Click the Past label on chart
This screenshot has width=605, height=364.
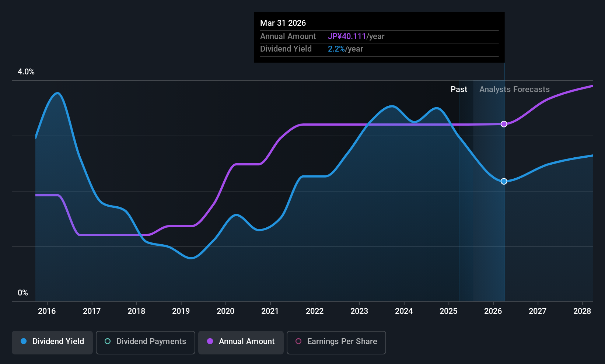pyautogui.click(x=459, y=90)
